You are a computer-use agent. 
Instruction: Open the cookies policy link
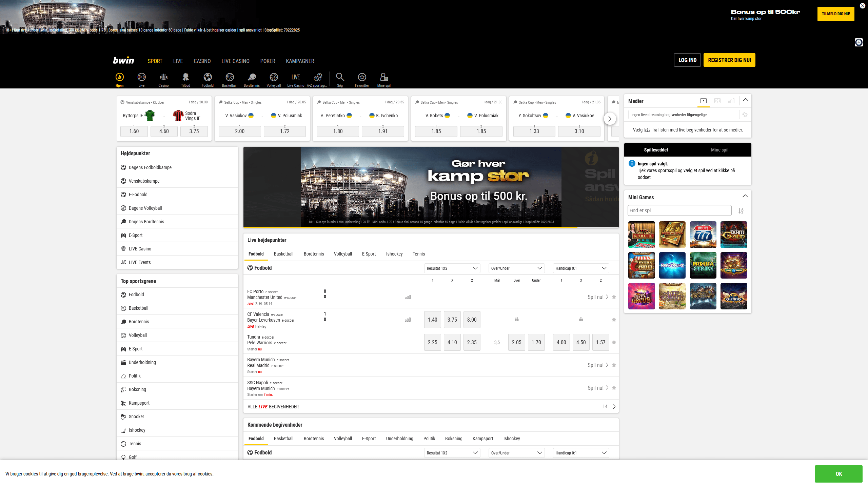tap(205, 474)
